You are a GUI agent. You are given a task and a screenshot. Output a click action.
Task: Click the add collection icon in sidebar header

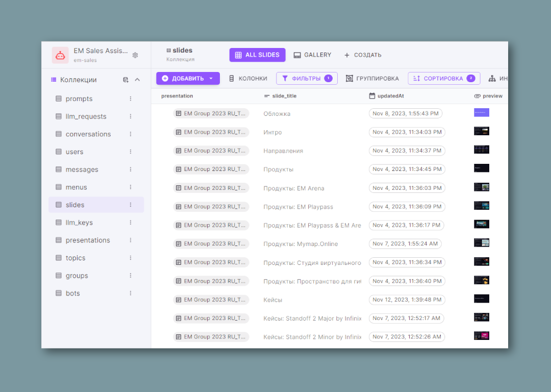tap(126, 80)
